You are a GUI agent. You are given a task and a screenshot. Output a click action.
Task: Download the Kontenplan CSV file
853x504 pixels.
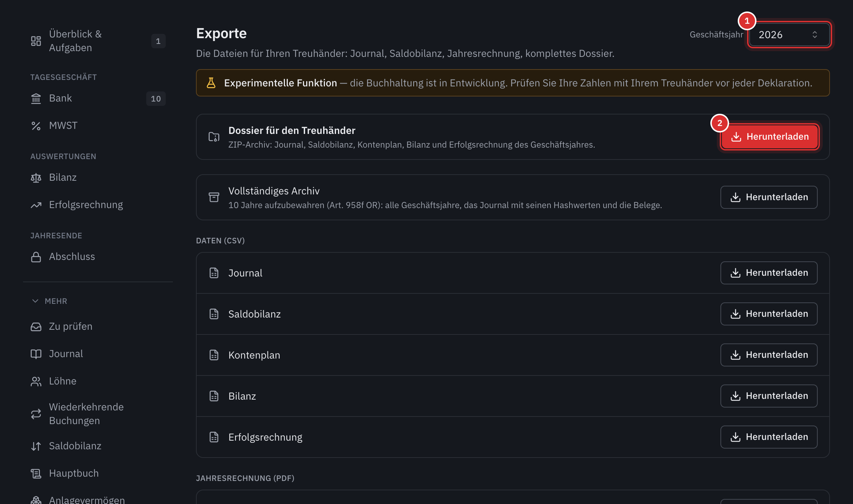[x=769, y=355]
